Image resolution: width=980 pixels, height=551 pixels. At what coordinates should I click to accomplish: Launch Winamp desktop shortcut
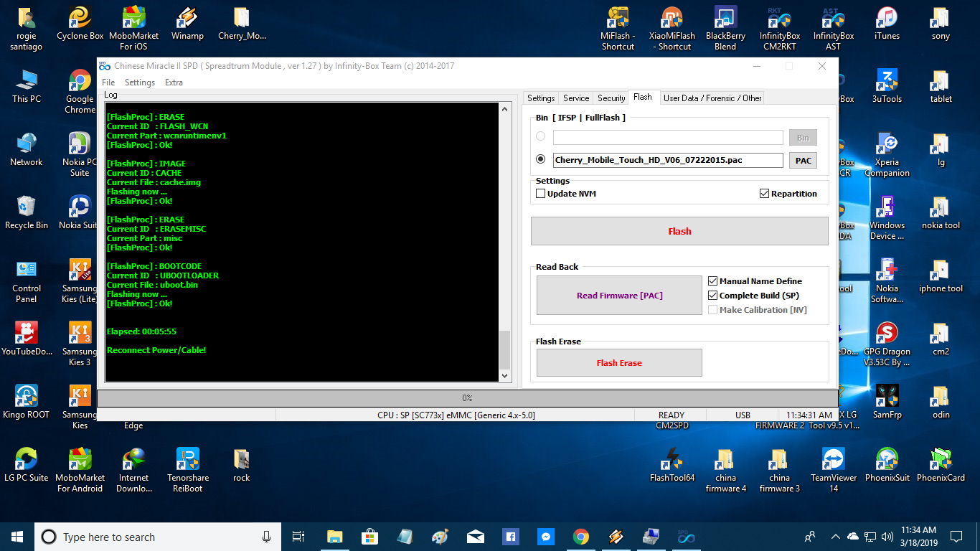187,24
